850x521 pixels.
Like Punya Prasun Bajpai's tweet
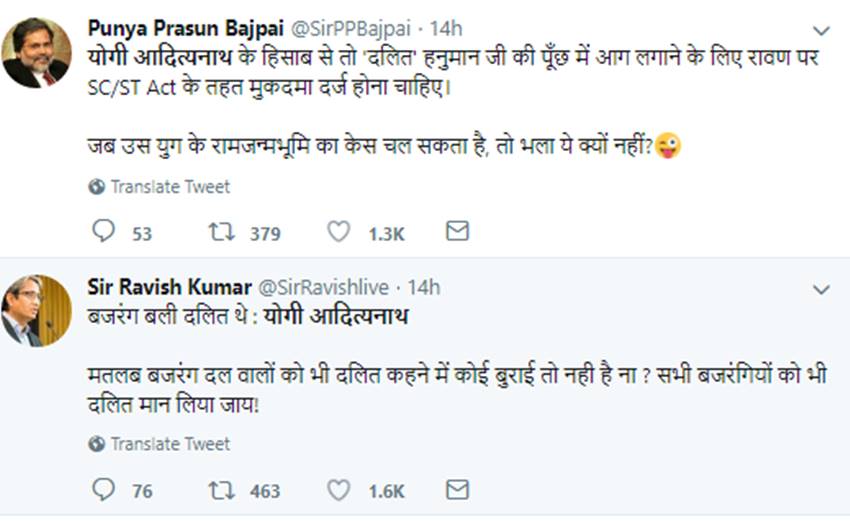coord(339,232)
